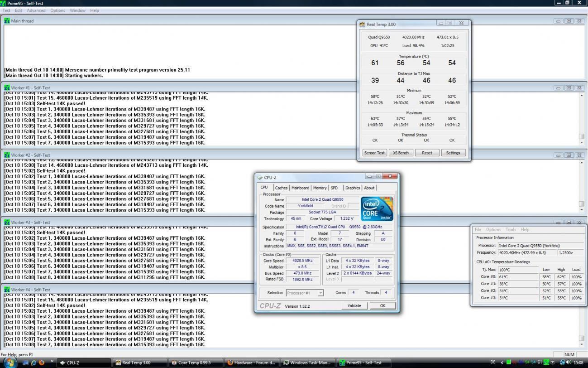Show hidden system tray icons arrow

pyautogui.click(x=502, y=363)
